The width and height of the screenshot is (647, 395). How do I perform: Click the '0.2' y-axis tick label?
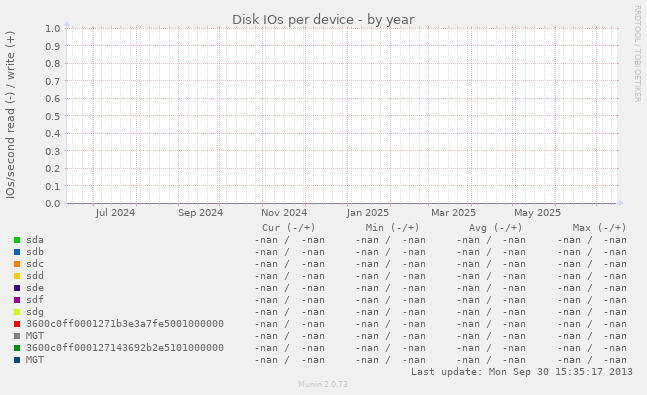coord(53,169)
